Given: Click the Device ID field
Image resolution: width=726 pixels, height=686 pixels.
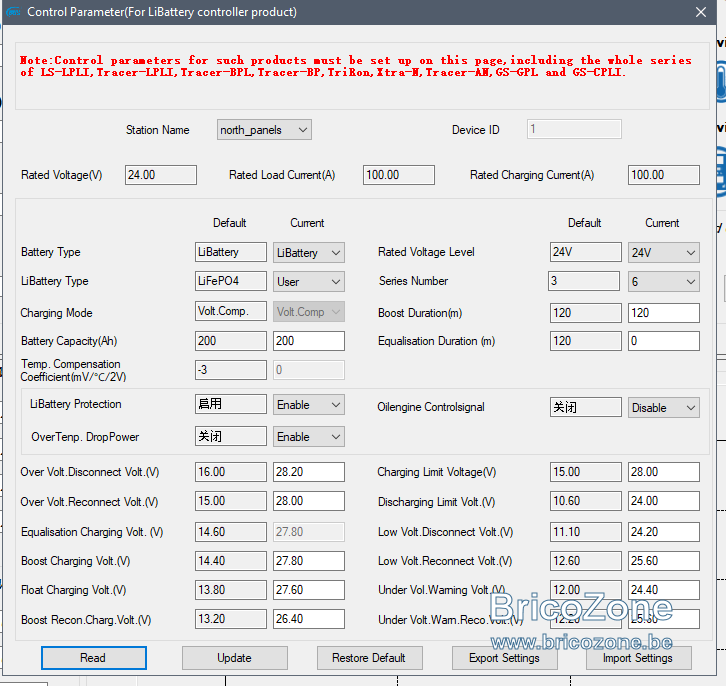Looking at the screenshot, I should pos(574,129).
